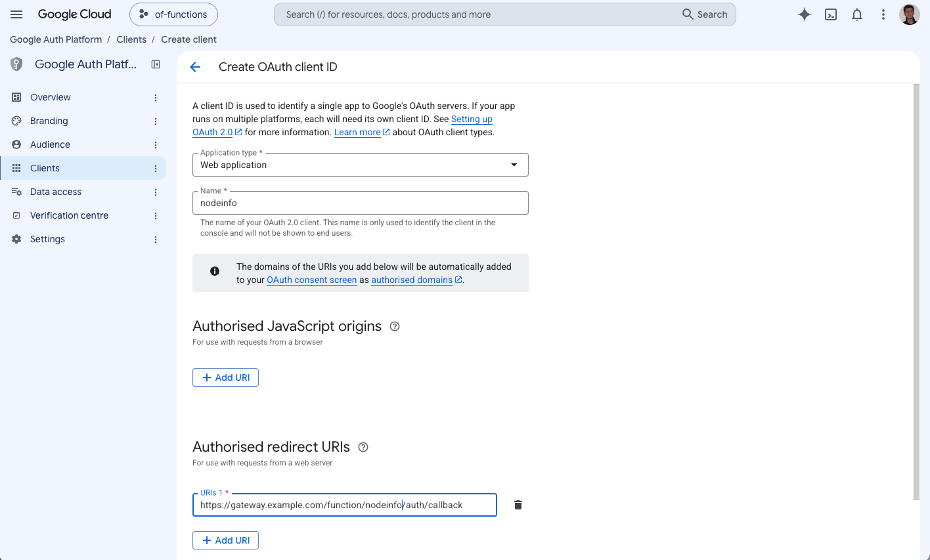The image size is (930, 560).
Task: Open more options for Verification centre
Action: [156, 216]
